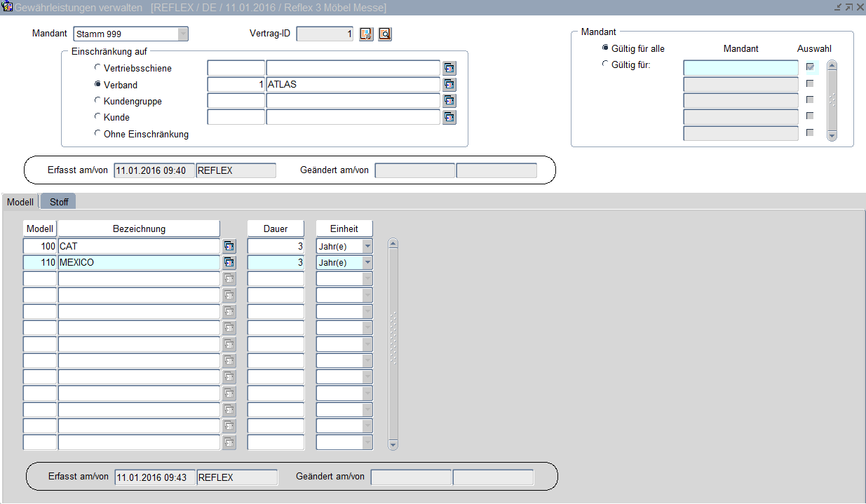Choose the 'Gültig für:' radio button
This screenshot has width=866, height=504.
coord(605,64)
